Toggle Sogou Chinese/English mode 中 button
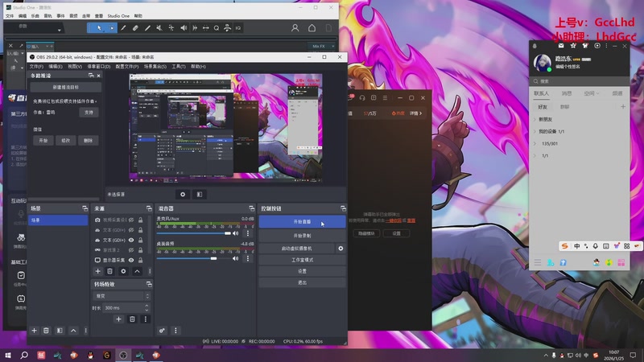This screenshot has width=644, height=362. point(576,246)
